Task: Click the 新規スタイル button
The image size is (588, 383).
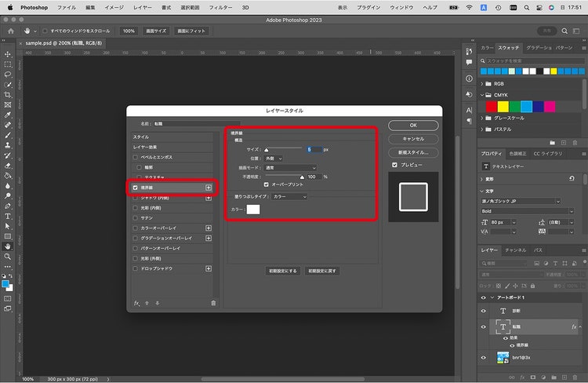Action: [x=413, y=152]
